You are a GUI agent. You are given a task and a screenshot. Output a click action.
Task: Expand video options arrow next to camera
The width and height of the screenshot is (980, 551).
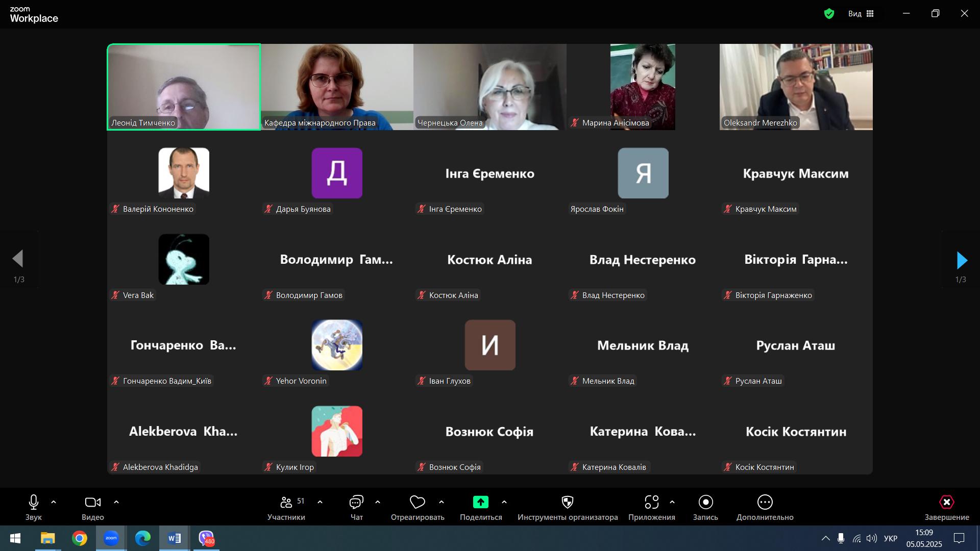(116, 503)
